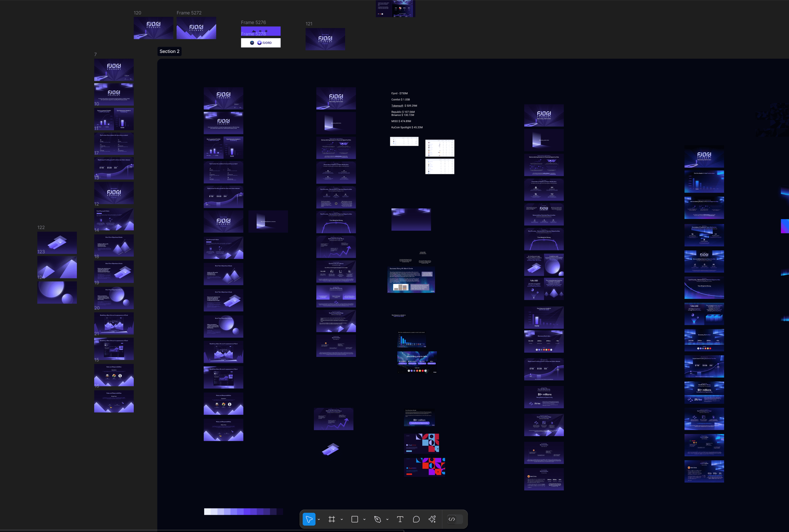Toggle Dev Mode code switch
This screenshot has width=789, height=532.
pos(455,519)
